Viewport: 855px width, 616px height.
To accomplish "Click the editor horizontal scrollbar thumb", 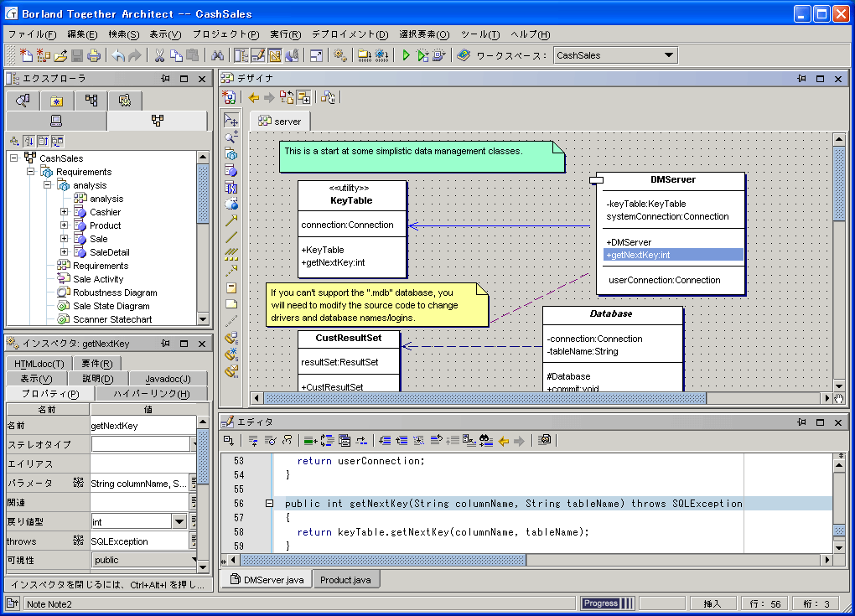I will point(383,560).
